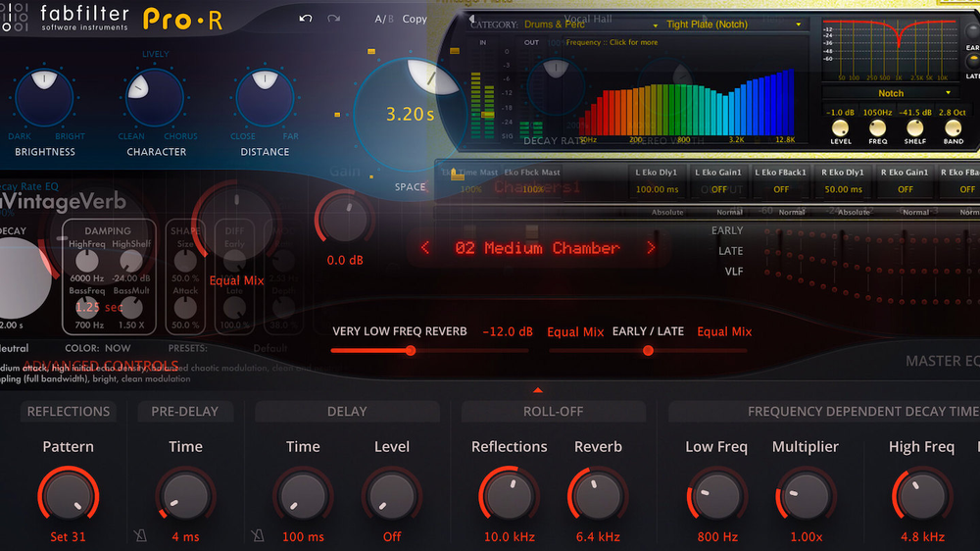
Task: Click the Delay Level knob set to Off
Action: click(392, 496)
